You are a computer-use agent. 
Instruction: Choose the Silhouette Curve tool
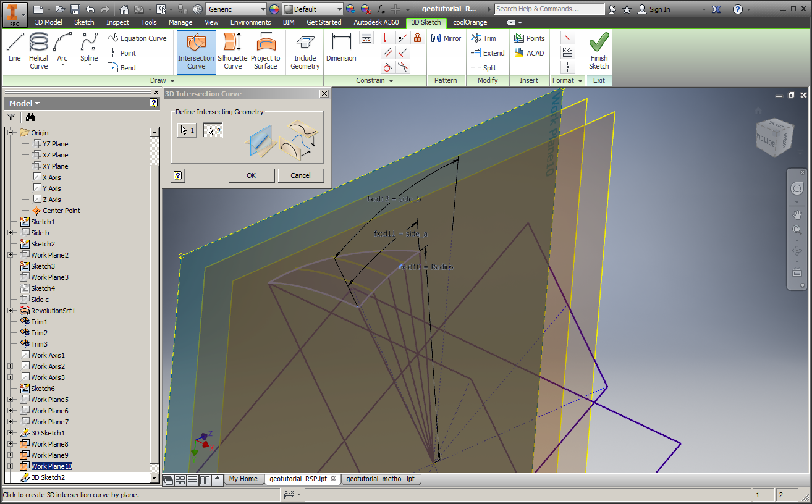232,52
